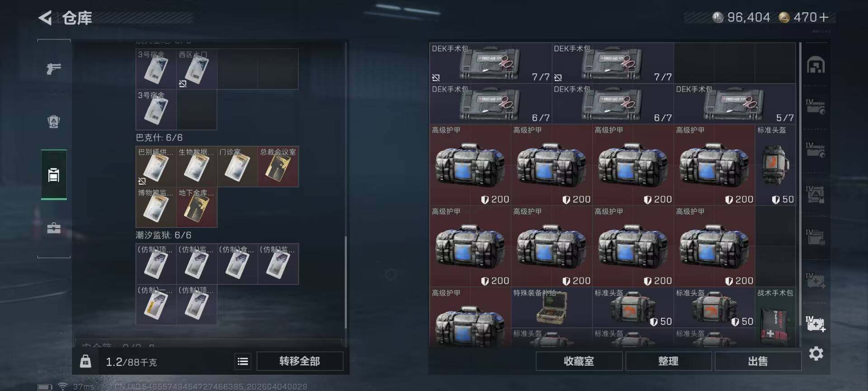This screenshot has width=868, height=391.
Task: Open the 收藏室 collection room
Action: (x=579, y=361)
